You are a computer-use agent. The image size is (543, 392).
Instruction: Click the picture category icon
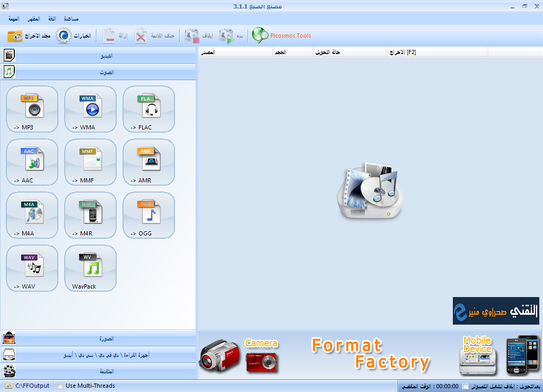pos(9,338)
